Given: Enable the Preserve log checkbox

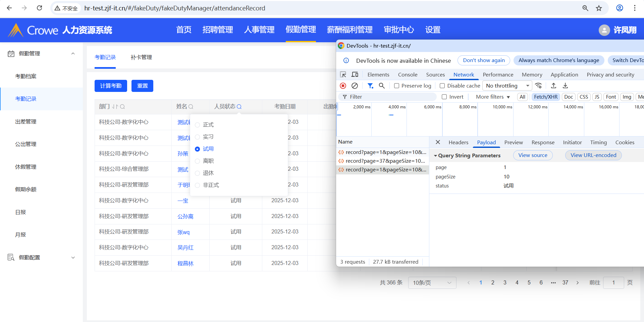Looking at the screenshot, I should point(396,86).
